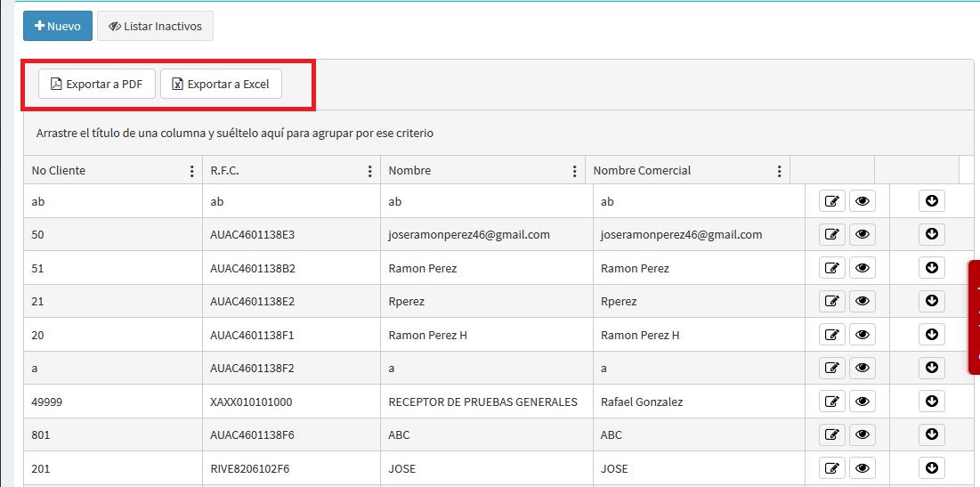The image size is (980, 487).
Task: Click download arrow icon for client 51
Action: [931, 268]
